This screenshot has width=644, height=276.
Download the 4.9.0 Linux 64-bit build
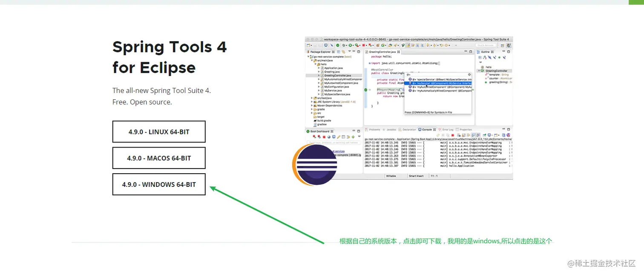(159, 132)
